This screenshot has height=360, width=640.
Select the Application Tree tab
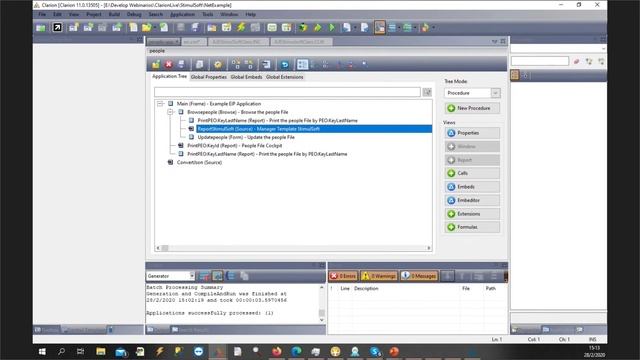[169, 76]
